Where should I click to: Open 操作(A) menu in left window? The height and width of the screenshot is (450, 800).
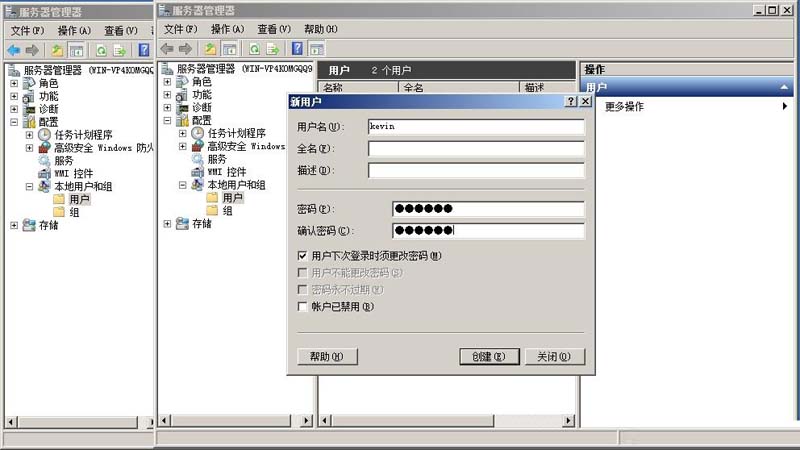74,31
